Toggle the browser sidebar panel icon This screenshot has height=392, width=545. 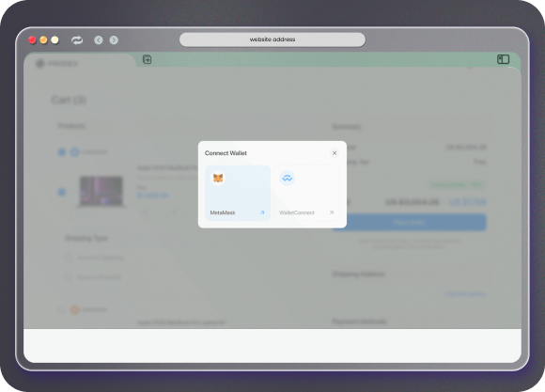(x=503, y=59)
